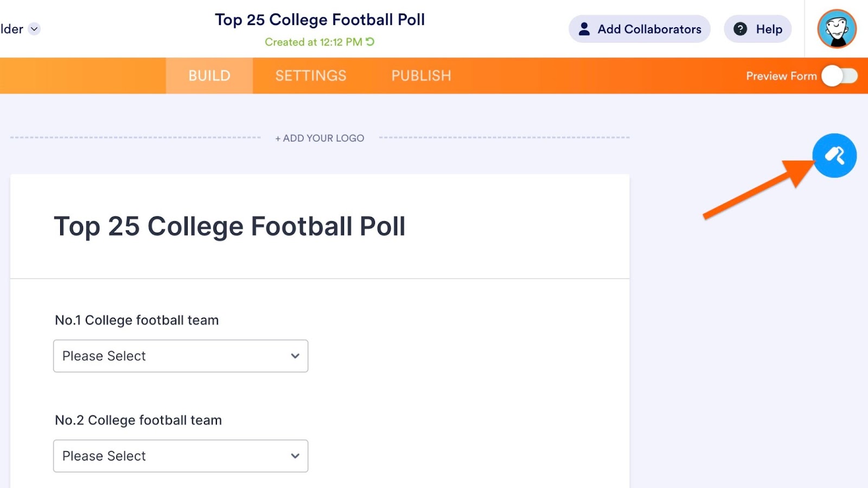Click the truncated folder name at top-left
The image size is (868, 488).
12,29
